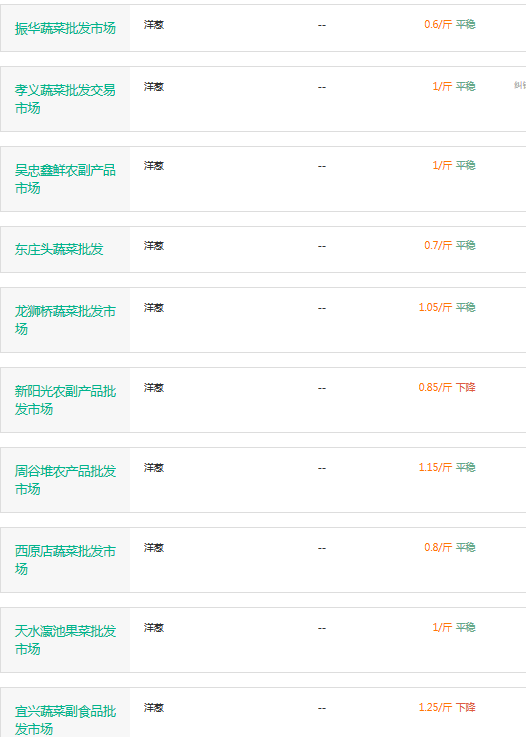The width and height of the screenshot is (526, 737).
Task: Click the 1.25/斤 下降 price entry
Action: pyautogui.click(x=447, y=707)
